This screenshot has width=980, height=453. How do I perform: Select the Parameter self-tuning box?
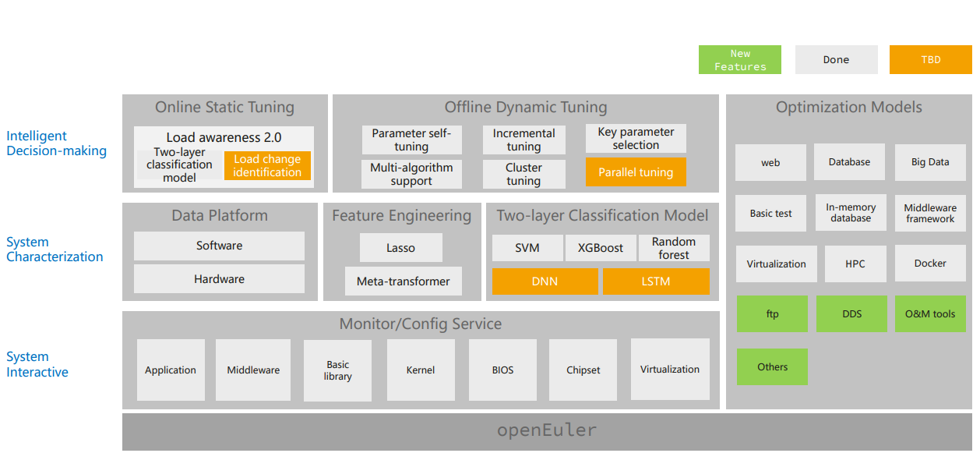click(411, 140)
